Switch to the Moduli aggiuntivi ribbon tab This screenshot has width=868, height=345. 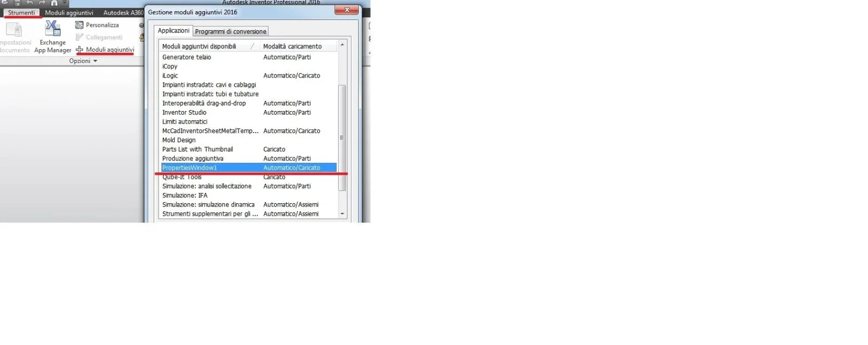click(69, 12)
